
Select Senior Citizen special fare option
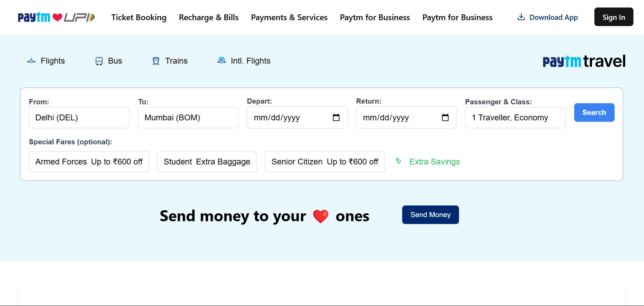(325, 162)
